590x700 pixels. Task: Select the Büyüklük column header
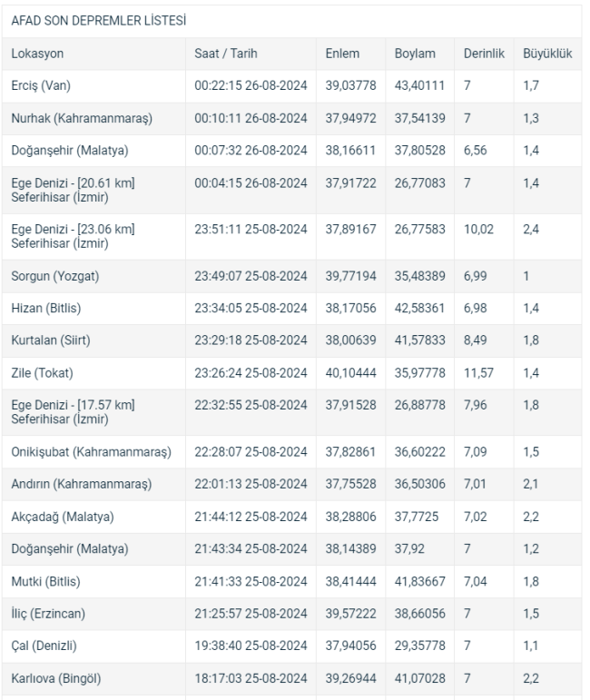(547, 54)
